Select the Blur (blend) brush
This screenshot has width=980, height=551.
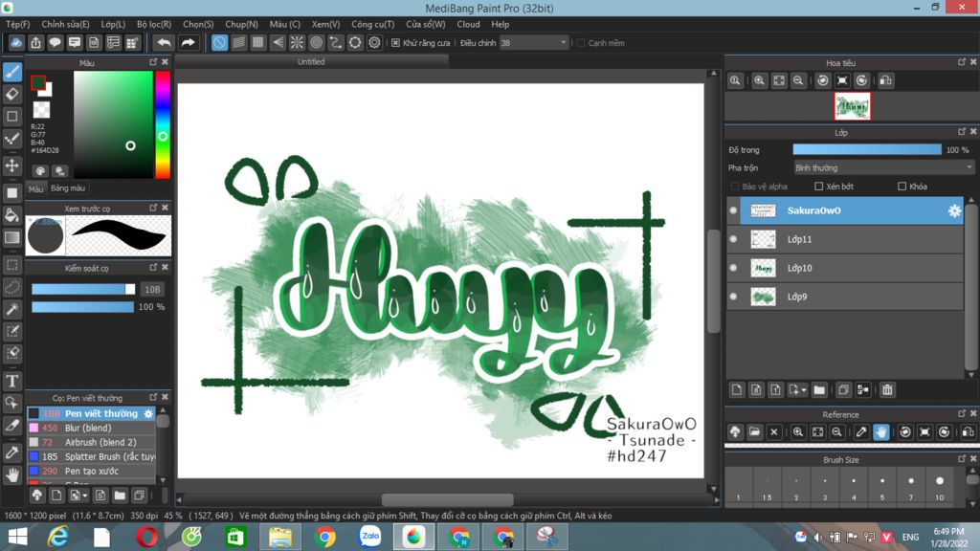coord(91,428)
